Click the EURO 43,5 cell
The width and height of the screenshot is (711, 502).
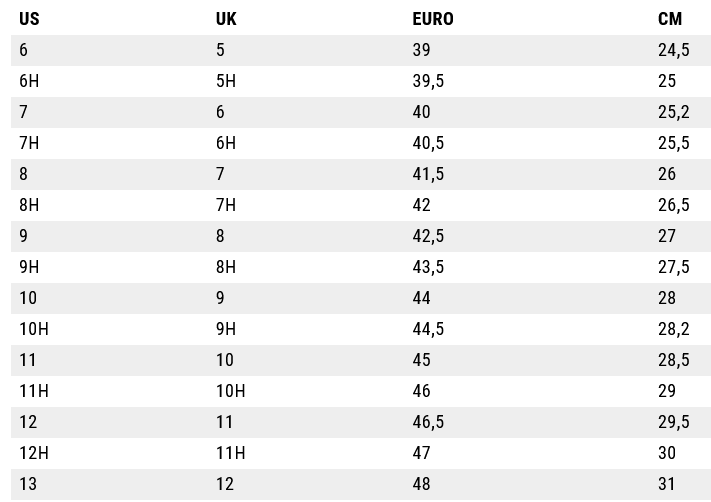click(x=428, y=267)
